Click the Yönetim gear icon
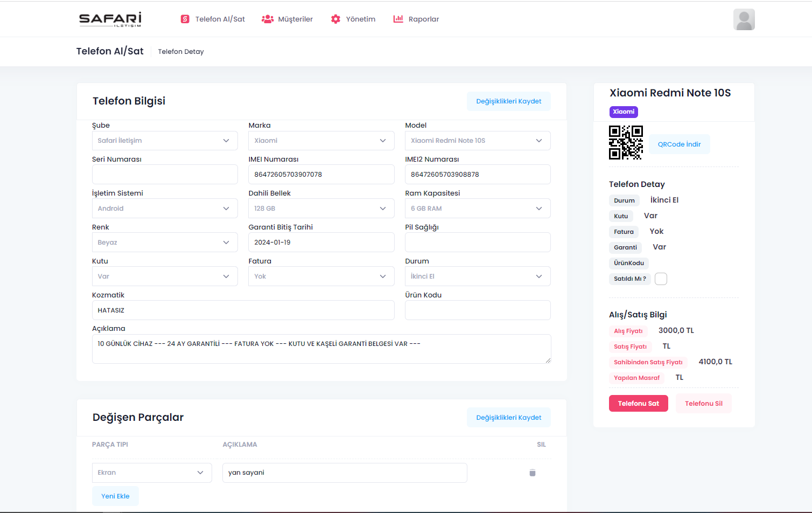 pyautogui.click(x=335, y=19)
